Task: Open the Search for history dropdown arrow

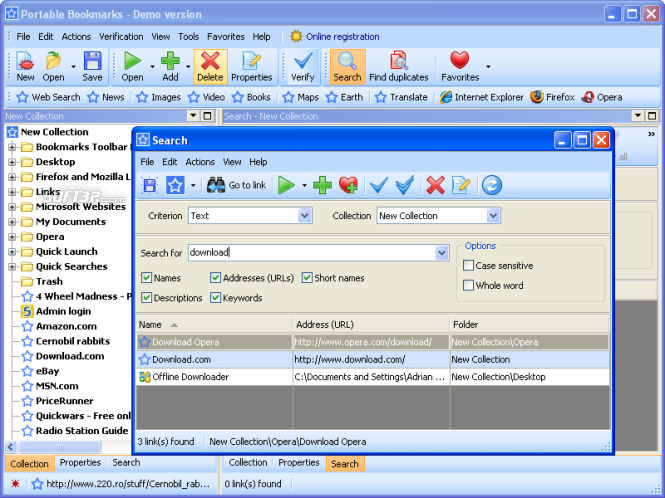Action: click(441, 253)
